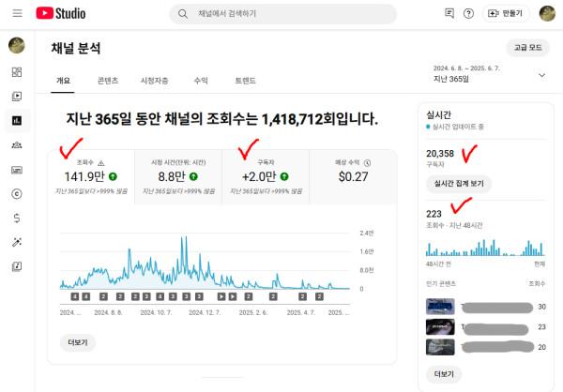Switch to the 시청자층 tab
Image resolution: width=563 pixels, height=392 pixels.
point(155,81)
